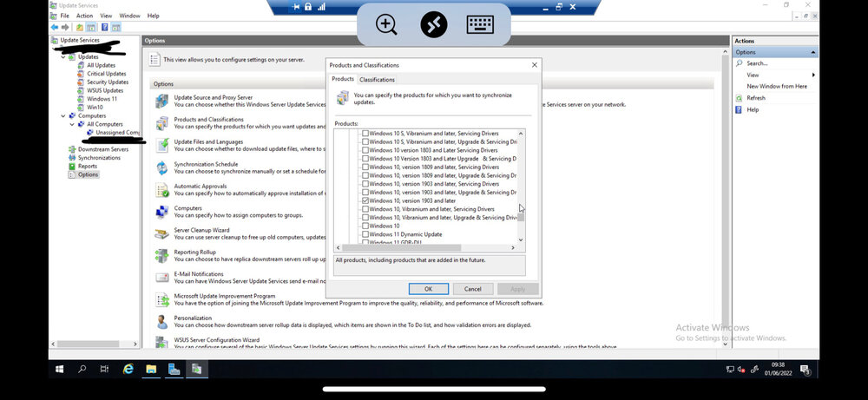Click the products list vertical scrollbar thumb
868x400 pixels.
point(520,218)
